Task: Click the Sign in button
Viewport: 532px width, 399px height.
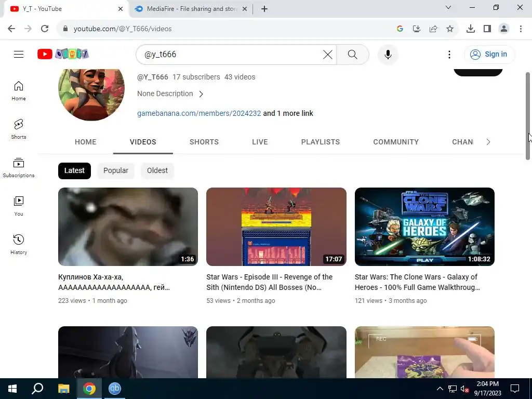Action: tap(489, 54)
